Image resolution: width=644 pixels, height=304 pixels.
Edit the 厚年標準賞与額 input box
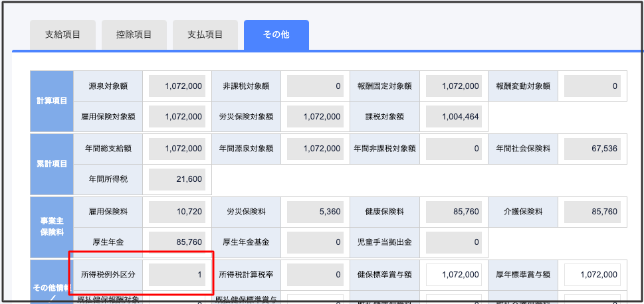click(591, 275)
